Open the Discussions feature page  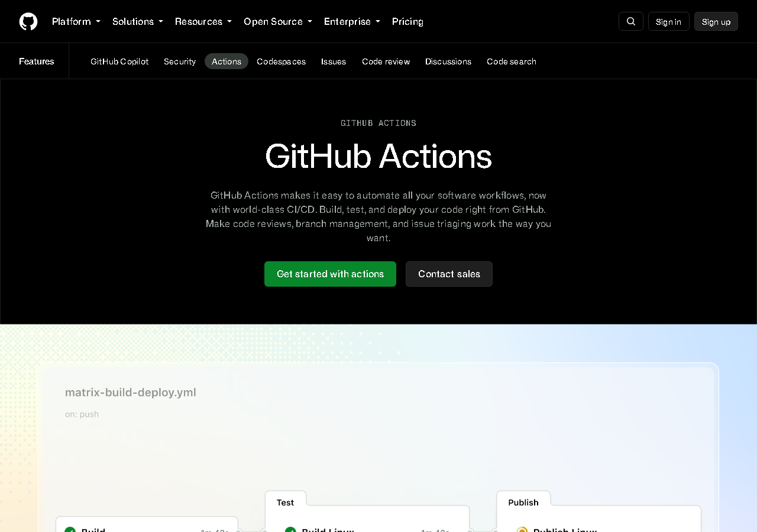(x=448, y=61)
